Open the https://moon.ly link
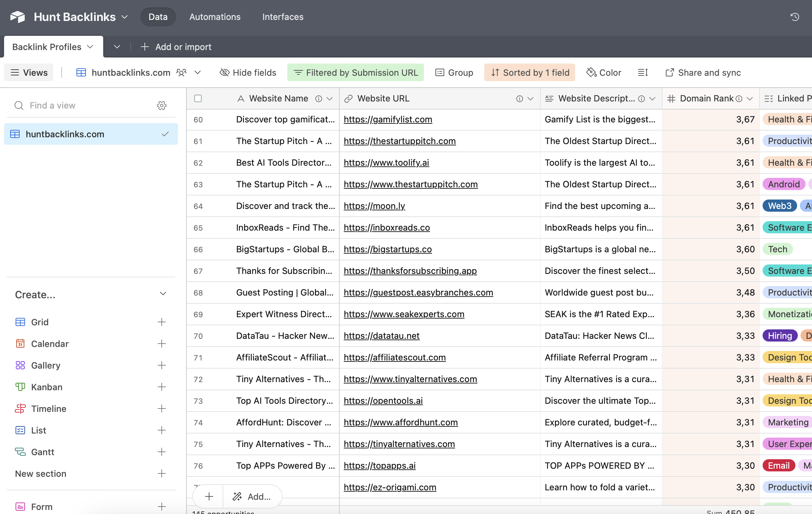 [x=374, y=206]
